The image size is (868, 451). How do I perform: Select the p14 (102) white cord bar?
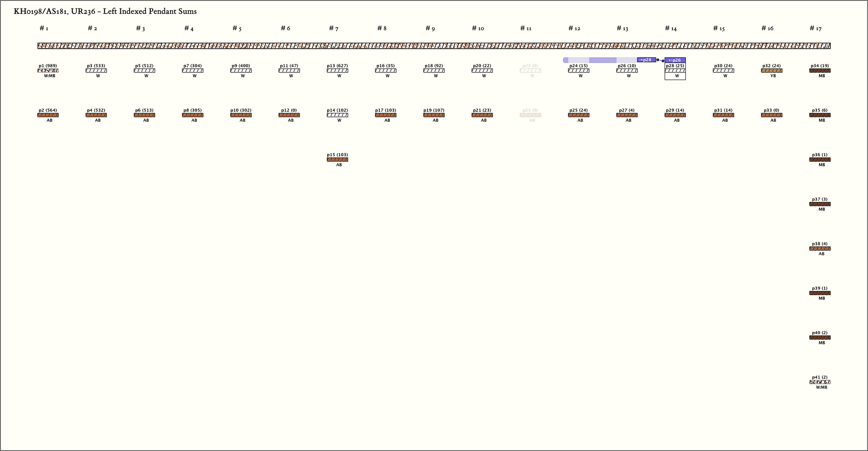pyautogui.click(x=337, y=115)
